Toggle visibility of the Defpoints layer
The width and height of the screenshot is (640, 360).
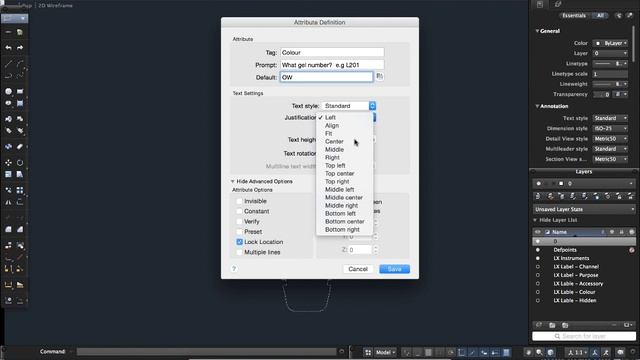(538, 250)
